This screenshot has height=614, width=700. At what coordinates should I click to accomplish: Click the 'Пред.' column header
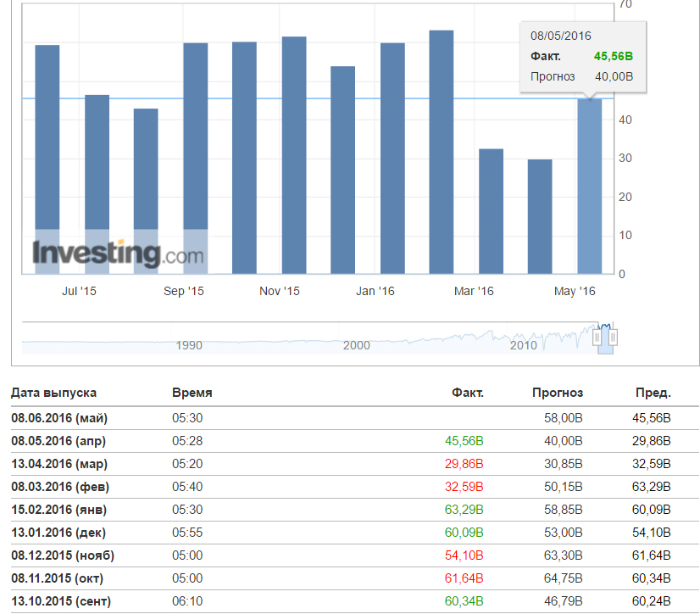pos(653,393)
